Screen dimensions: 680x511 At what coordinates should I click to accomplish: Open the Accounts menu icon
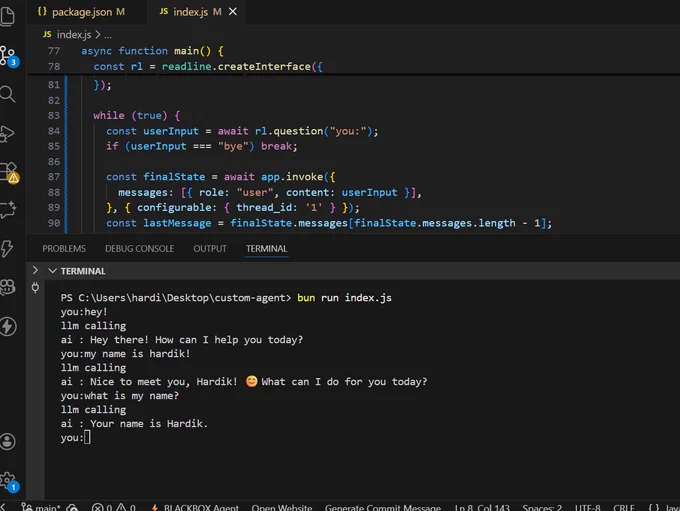(x=8, y=442)
